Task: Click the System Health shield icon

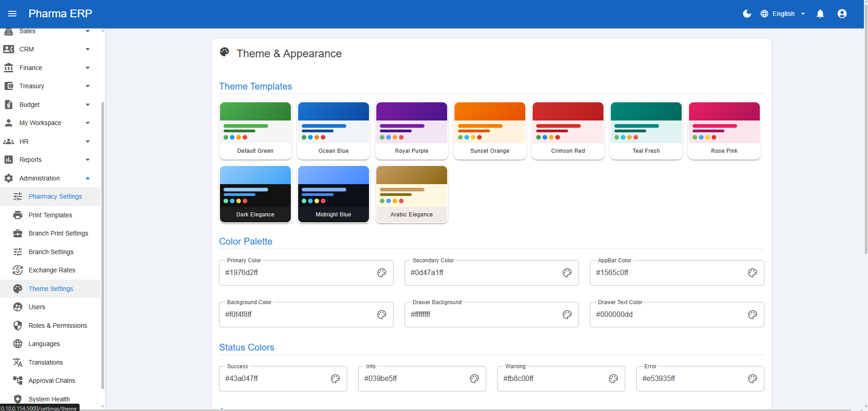Action: 17,399
